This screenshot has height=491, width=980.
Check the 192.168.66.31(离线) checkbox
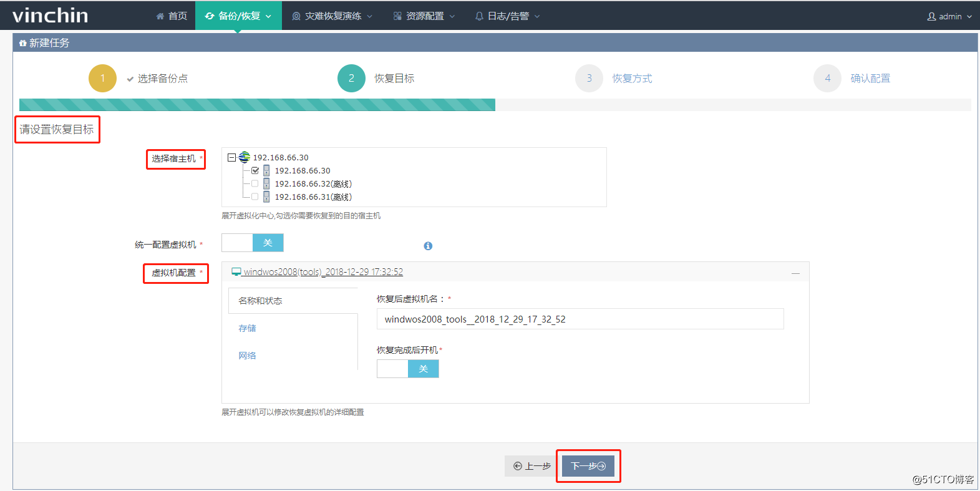pyautogui.click(x=255, y=197)
